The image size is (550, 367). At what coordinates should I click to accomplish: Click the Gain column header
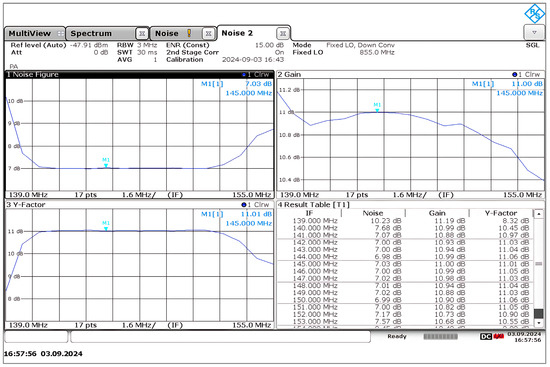[x=437, y=213]
